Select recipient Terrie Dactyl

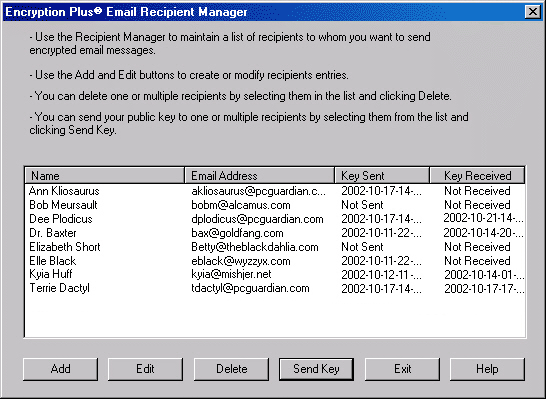(60, 288)
